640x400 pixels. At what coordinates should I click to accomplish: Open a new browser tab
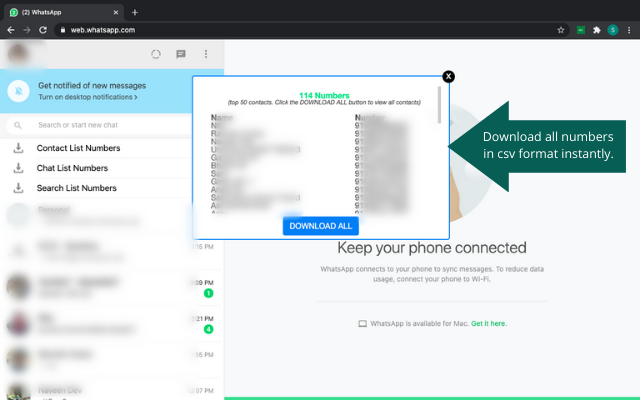pyautogui.click(x=135, y=12)
